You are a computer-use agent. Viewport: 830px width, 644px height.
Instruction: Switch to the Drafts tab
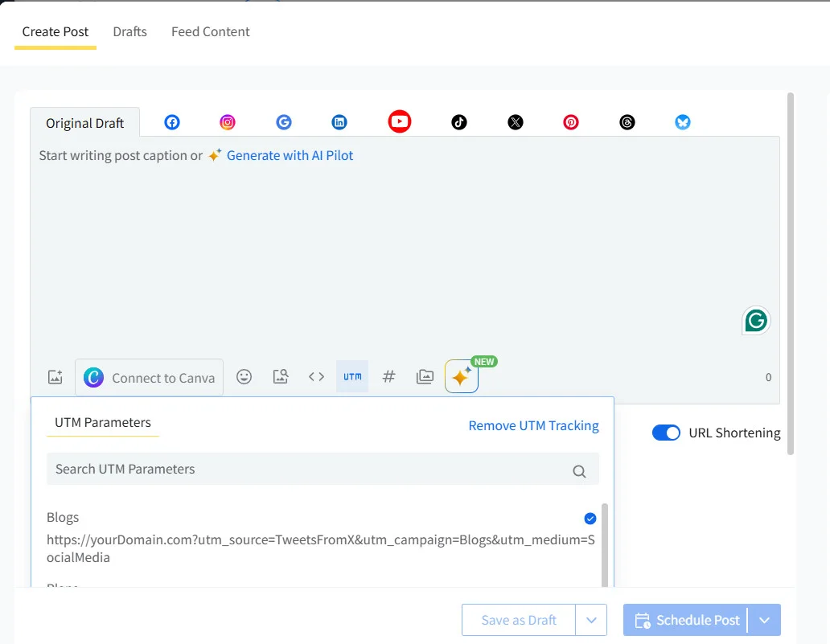pyautogui.click(x=129, y=31)
